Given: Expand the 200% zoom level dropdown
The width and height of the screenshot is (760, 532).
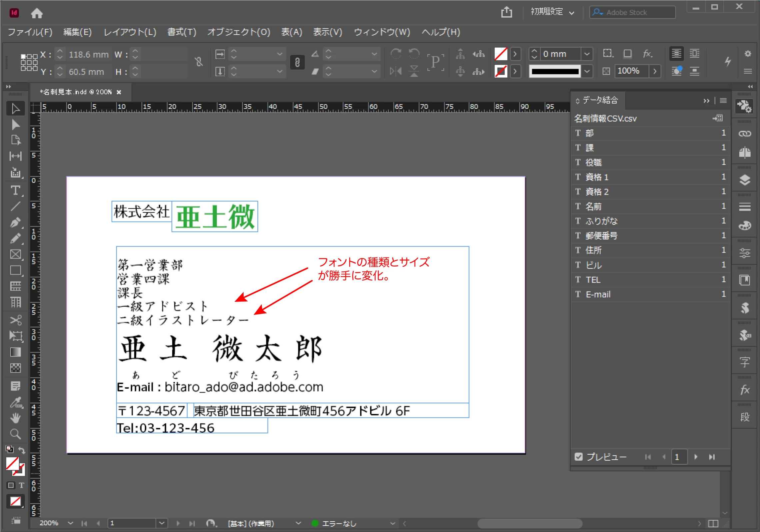Looking at the screenshot, I should click(70, 523).
